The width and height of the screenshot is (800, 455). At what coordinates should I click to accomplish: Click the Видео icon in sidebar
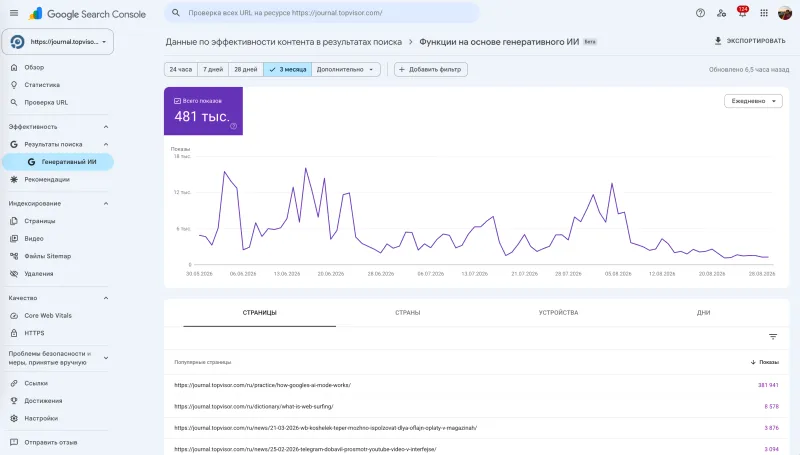(x=14, y=239)
